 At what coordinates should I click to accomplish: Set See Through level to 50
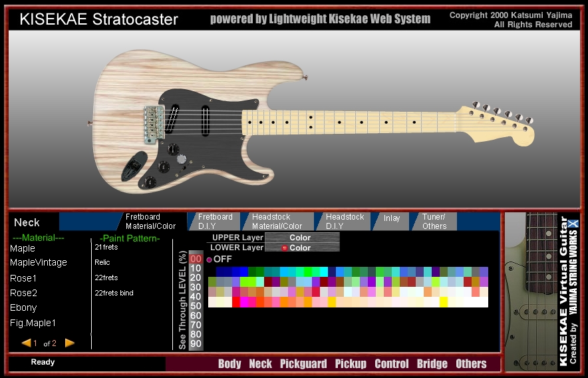point(196,306)
